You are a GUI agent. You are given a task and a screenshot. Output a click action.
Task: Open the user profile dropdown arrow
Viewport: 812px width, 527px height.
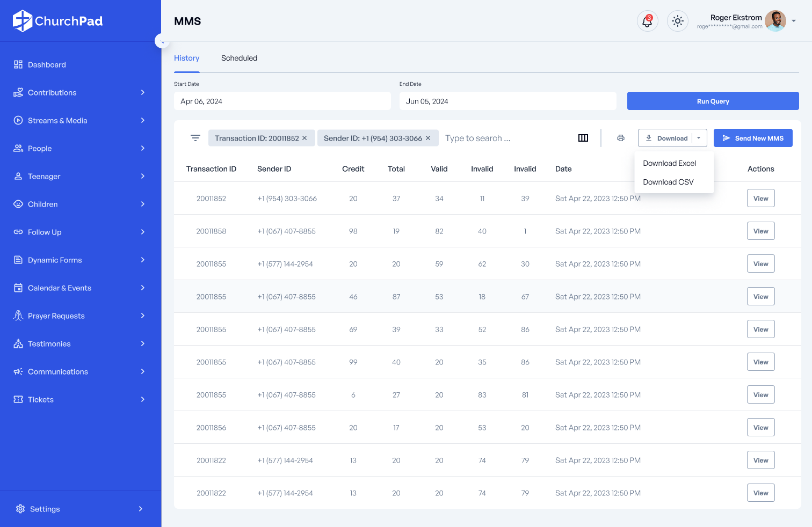click(794, 21)
